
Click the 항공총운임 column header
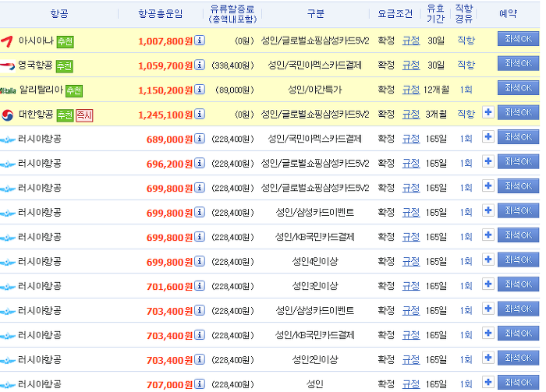160,13
